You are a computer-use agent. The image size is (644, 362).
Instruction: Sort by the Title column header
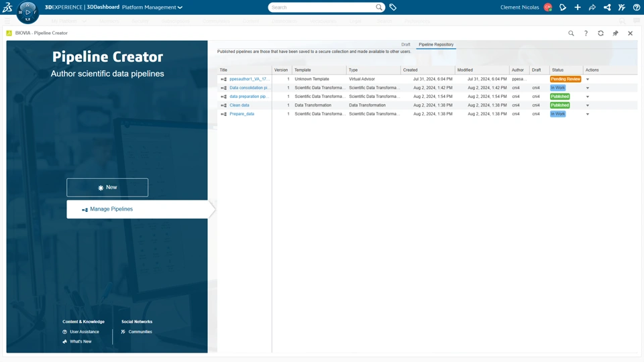[x=244, y=70]
